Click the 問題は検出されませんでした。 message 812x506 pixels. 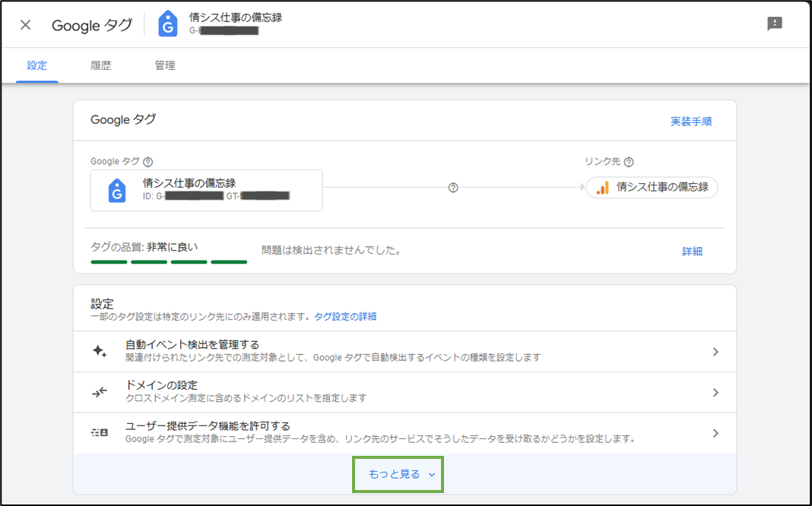[x=331, y=251]
